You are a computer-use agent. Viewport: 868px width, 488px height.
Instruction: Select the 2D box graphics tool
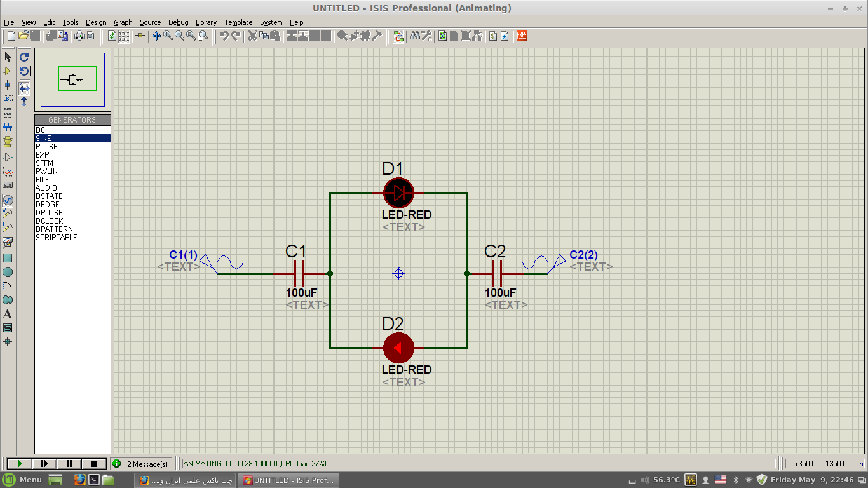tap(8, 258)
